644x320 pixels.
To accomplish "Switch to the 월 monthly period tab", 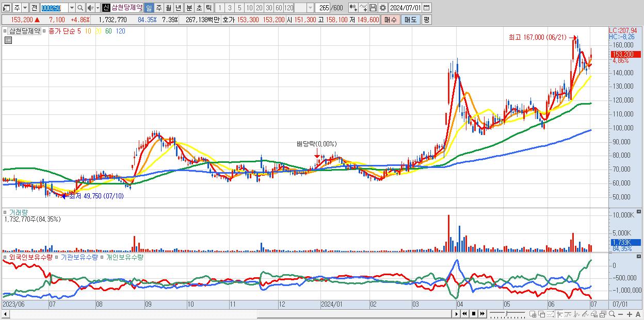I will [x=168, y=8].
